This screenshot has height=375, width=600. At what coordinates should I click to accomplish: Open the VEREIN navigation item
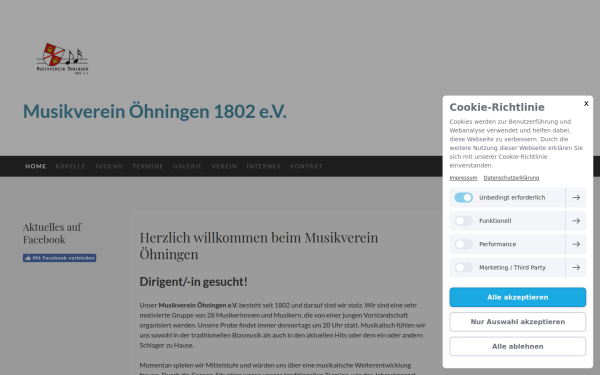(224, 166)
